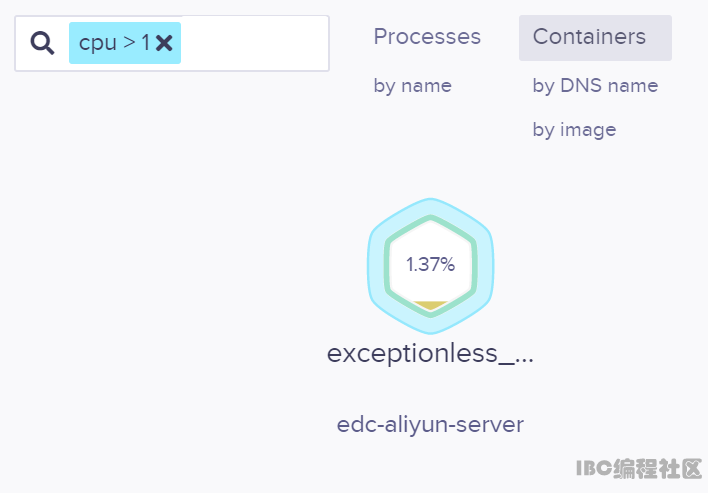Viewport: 708px width, 493px height.
Task: Click the IBC watermark logo
Action: [x=639, y=469]
